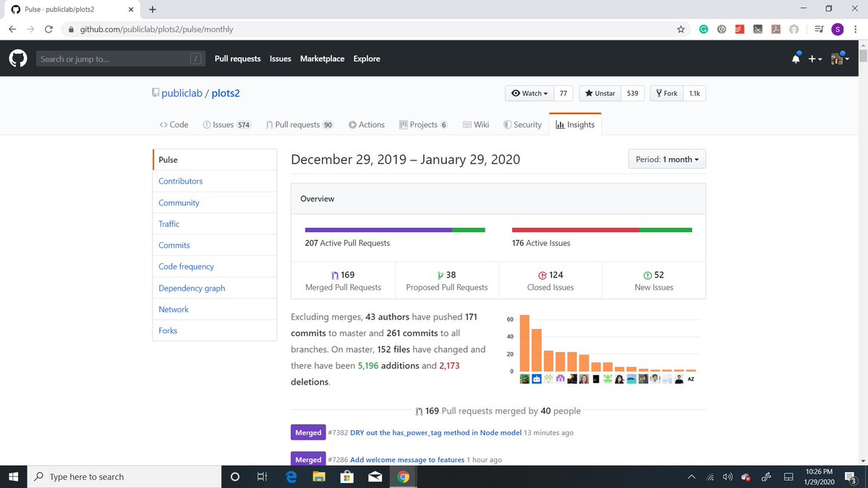The image size is (868, 488).
Task: Click Issues in top navigation
Action: pos(281,59)
